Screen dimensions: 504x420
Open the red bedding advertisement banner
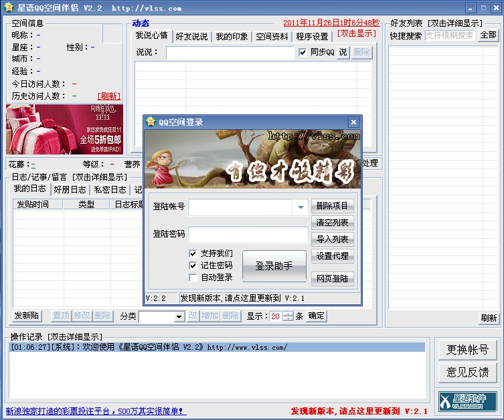64,129
